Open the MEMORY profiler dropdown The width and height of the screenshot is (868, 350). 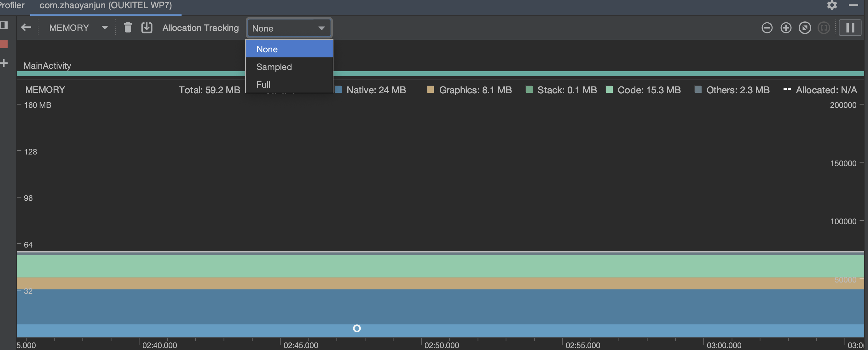coord(78,28)
